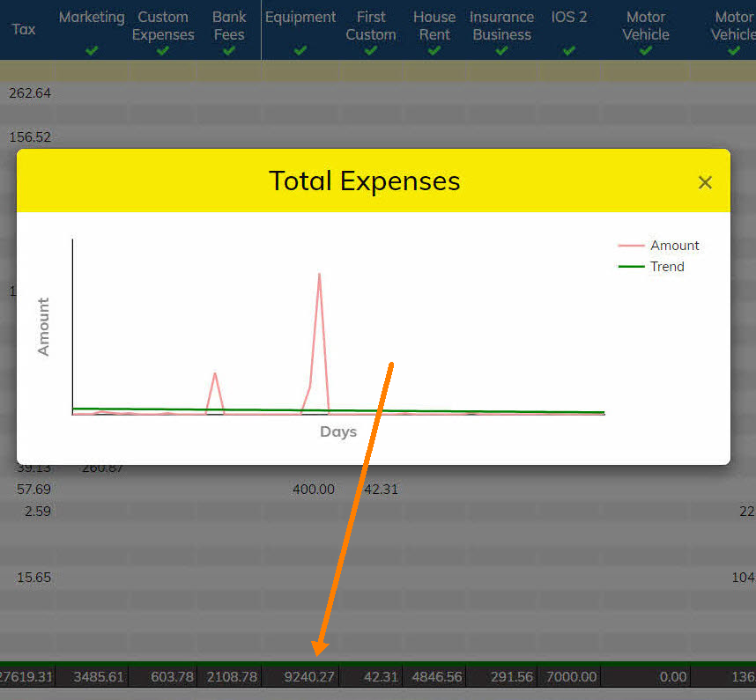This screenshot has width=756, height=700.
Task: Click the Trend legend entry
Action: 666,267
